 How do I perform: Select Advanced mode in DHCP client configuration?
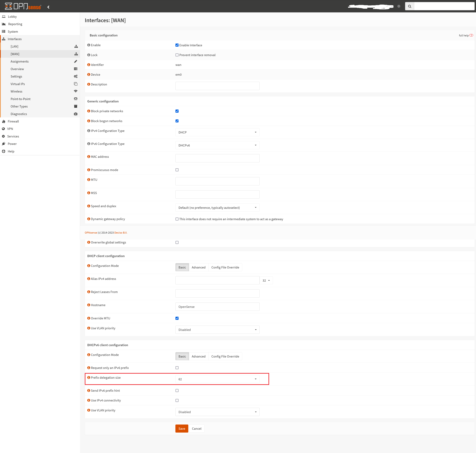198,267
